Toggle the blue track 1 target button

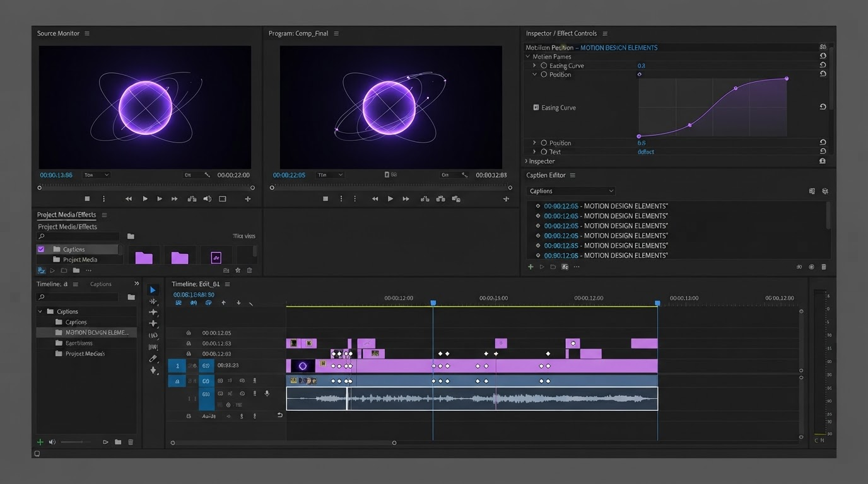click(x=177, y=366)
